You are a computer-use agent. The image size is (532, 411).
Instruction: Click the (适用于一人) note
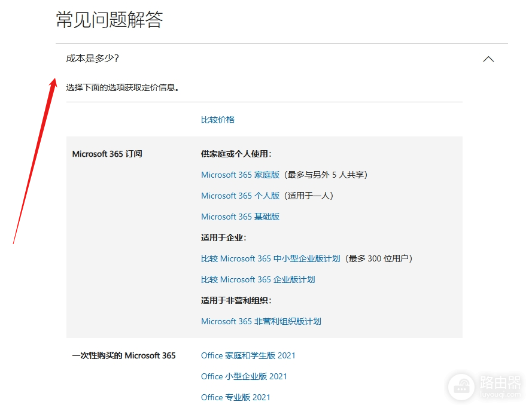[308, 196]
